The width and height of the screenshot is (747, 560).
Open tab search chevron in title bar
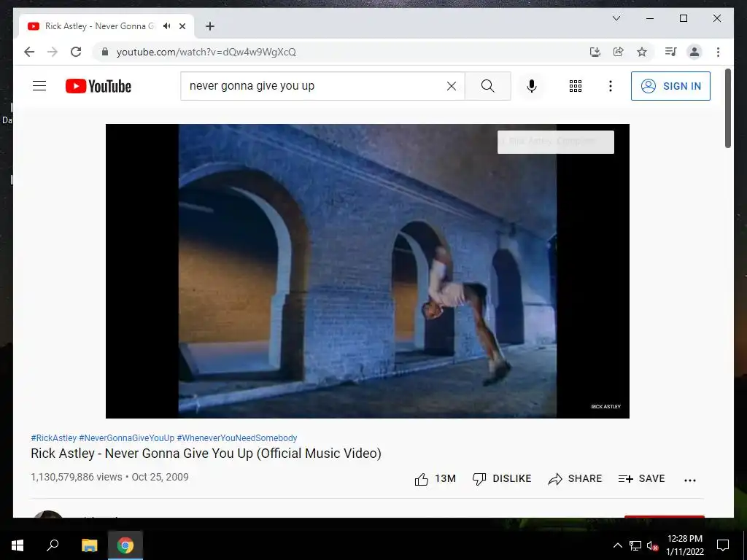(x=616, y=18)
